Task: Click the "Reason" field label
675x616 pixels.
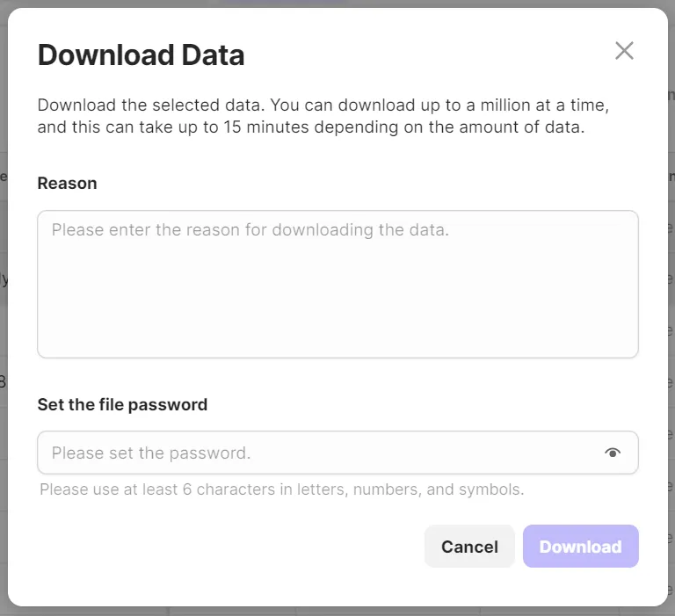Action: pyautogui.click(x=67, y=183)
